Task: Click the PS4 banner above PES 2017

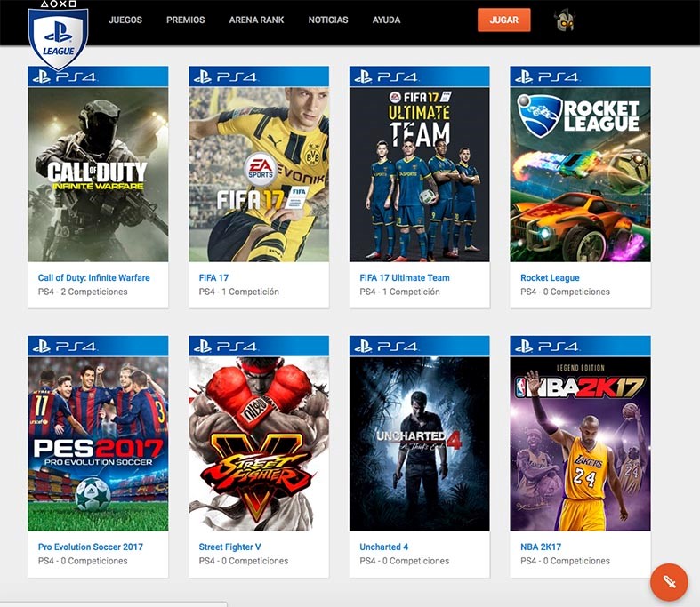Action: (x=98, y=346)
